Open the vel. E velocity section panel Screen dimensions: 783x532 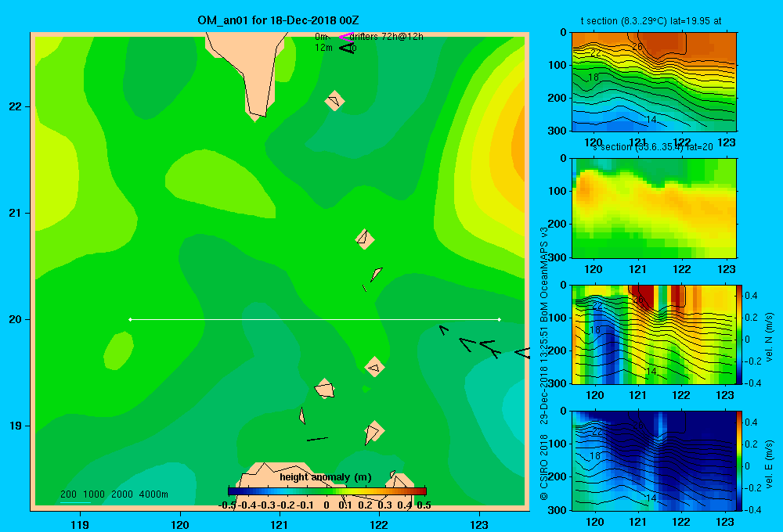pyautogui.click(x=654, y=461)
